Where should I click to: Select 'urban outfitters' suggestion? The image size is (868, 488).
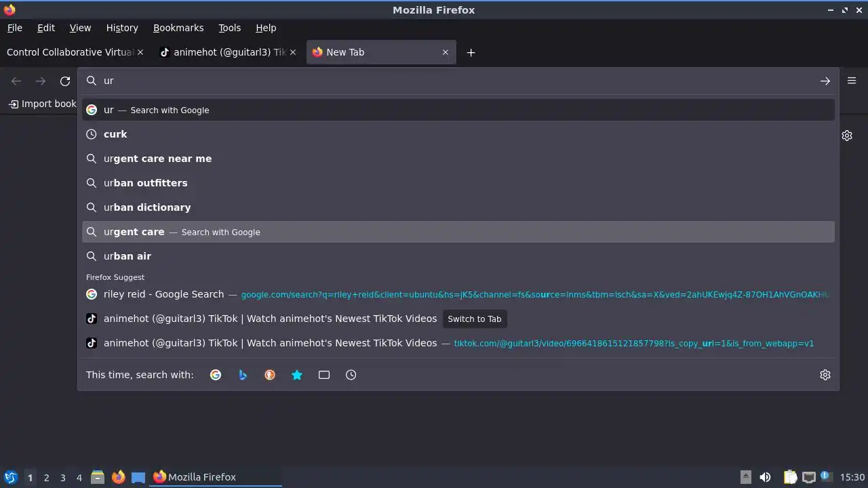(x=458, y=183)
